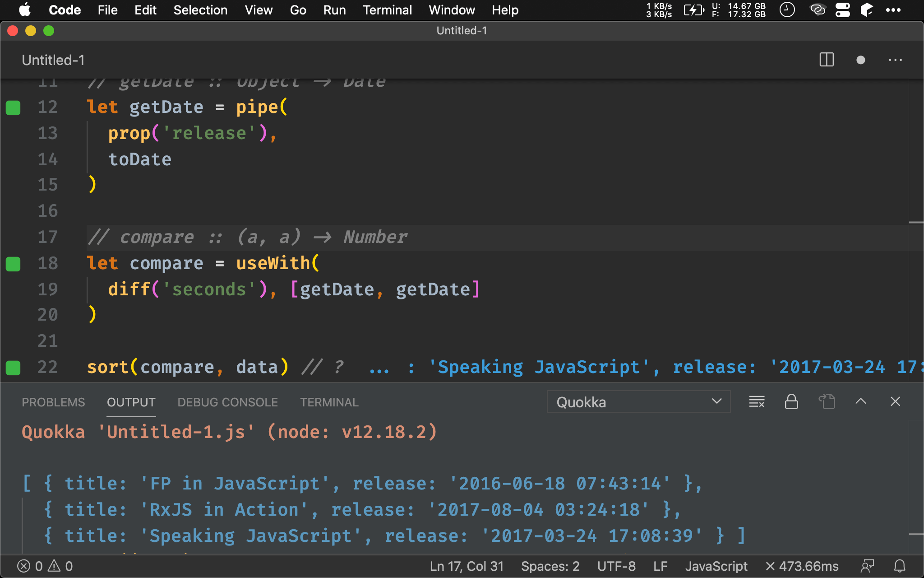Open the Run menu
Image resolution: width=924 pixels, height=578 pixels.
[x=334, y=10]
